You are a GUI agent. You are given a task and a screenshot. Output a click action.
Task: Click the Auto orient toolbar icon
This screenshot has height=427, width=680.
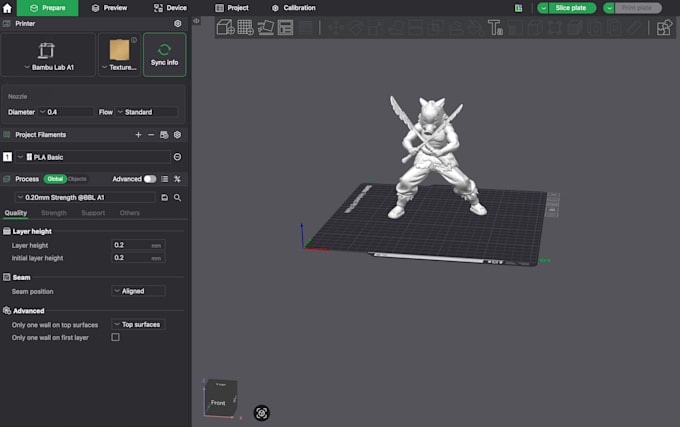pos(265,27)
